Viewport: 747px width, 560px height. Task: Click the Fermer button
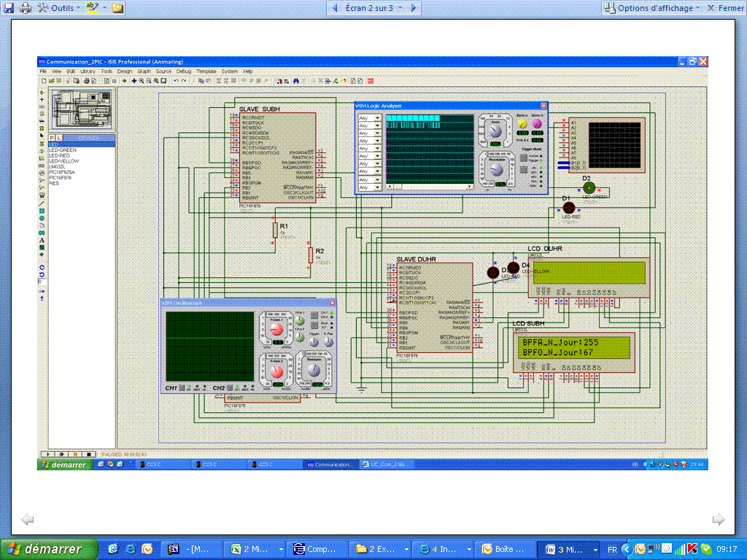(x=724, y=8)
